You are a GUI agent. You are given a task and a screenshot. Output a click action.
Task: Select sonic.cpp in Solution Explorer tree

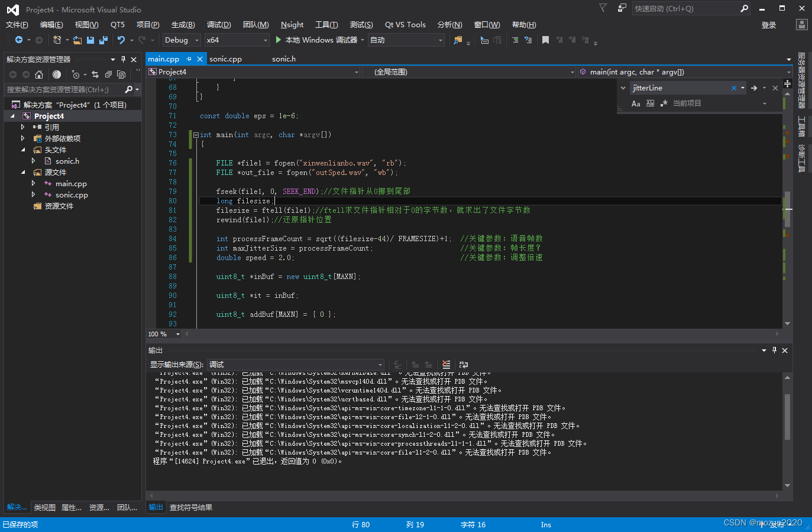pyautogui.click(x=71, y=195)
